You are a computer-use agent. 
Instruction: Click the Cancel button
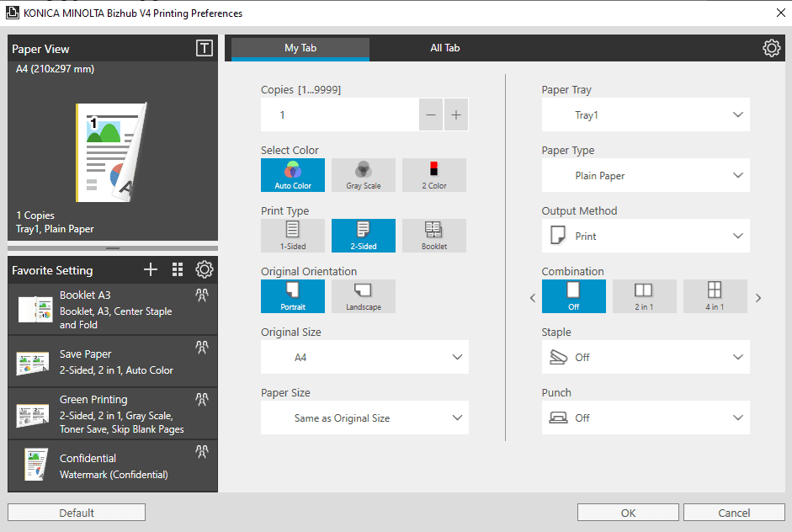[734, 513]
